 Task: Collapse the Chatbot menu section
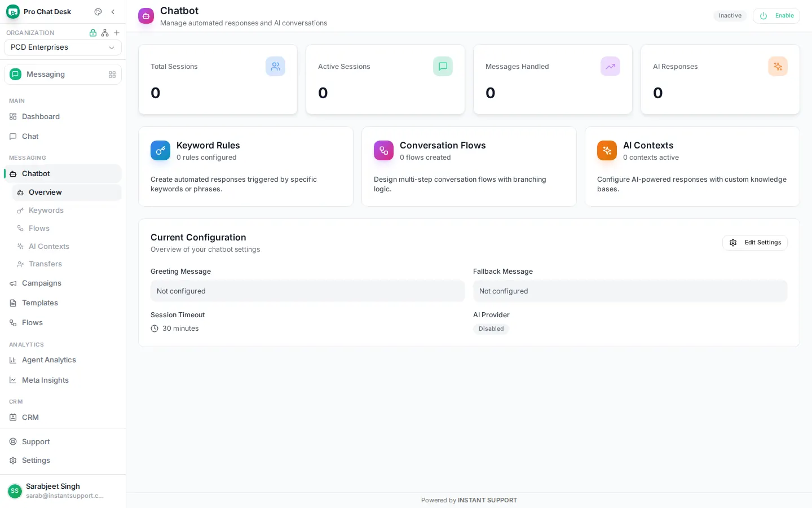[63, 173]
